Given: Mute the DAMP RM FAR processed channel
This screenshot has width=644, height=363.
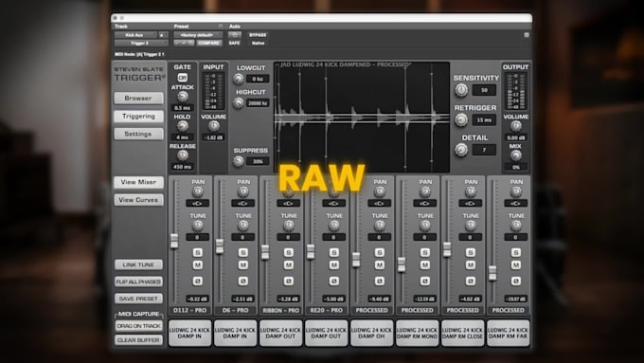Looking at the screenshot, I should tap(516, 265).
